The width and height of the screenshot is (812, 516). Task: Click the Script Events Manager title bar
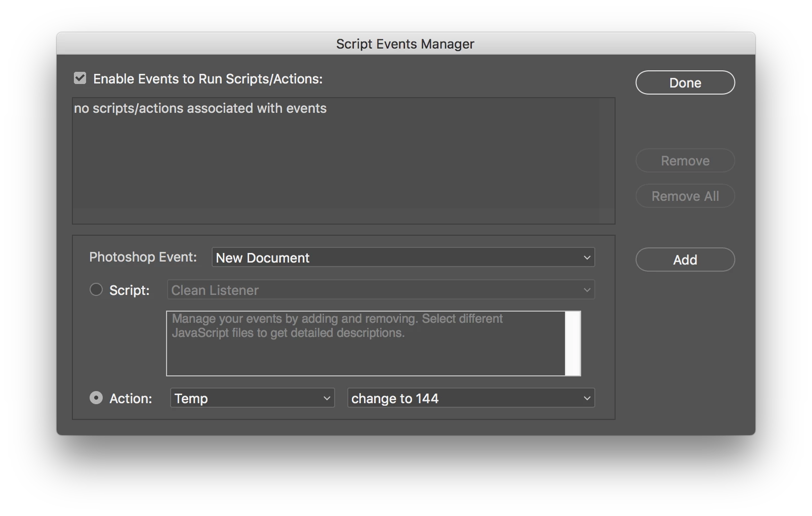pyautogui.click(x=405, y=44)
